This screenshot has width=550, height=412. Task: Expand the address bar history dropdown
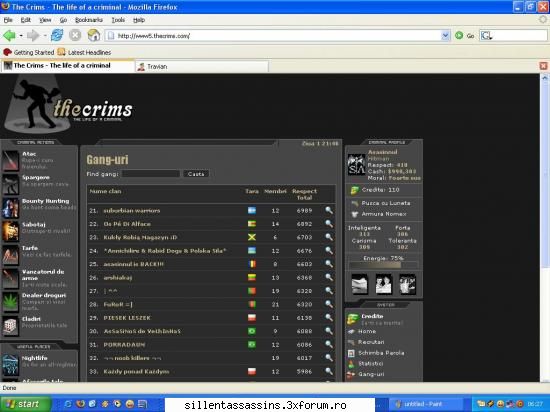pyautogui.click(x=445, y=35)
